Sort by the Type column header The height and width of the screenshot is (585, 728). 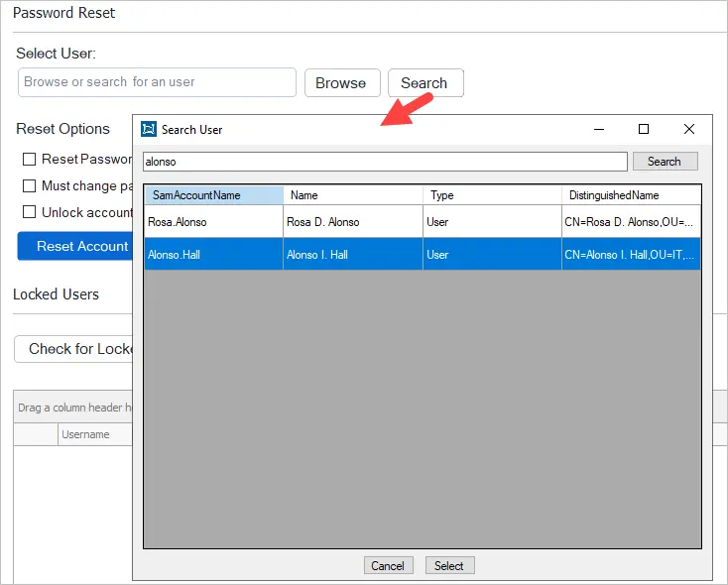coord(492,195)
